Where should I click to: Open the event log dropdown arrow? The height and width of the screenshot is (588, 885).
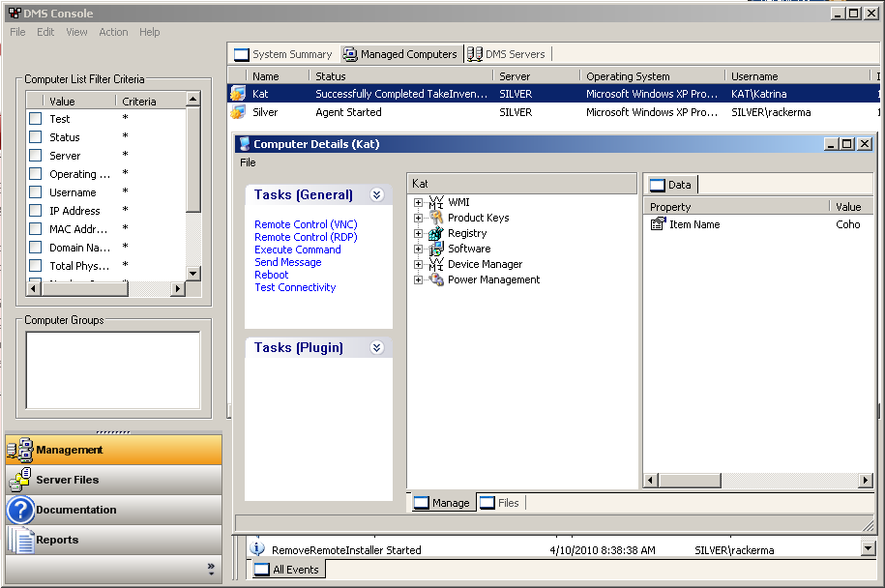pyautogui.click(x=868, y=548)
